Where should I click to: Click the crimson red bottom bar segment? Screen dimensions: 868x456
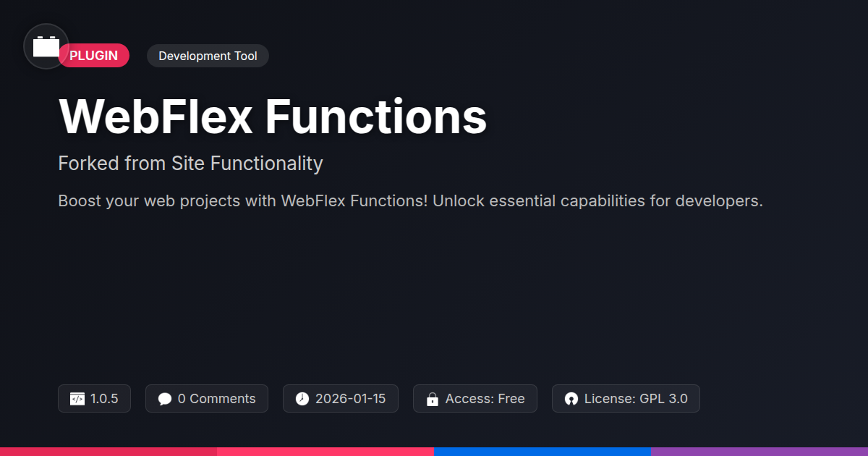pos(109,451)
